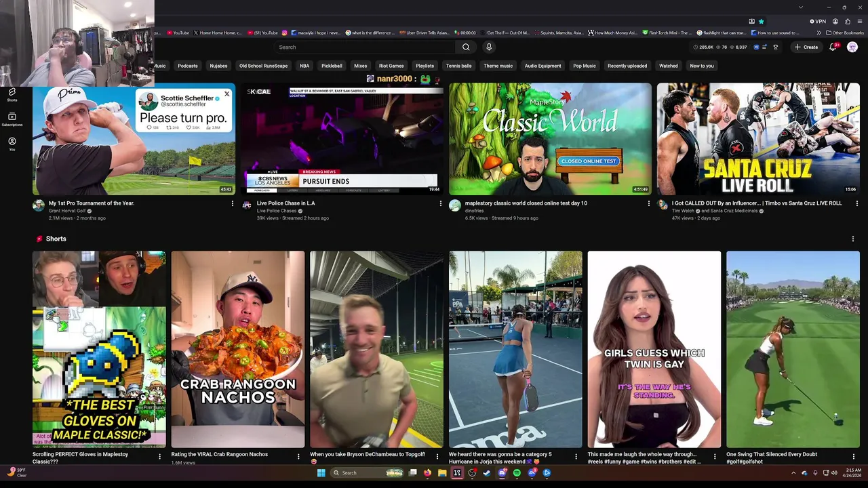Screen dimensions: 868x488
Task: Open options for maplestory classic world video
Action: [x=649, y=203]
